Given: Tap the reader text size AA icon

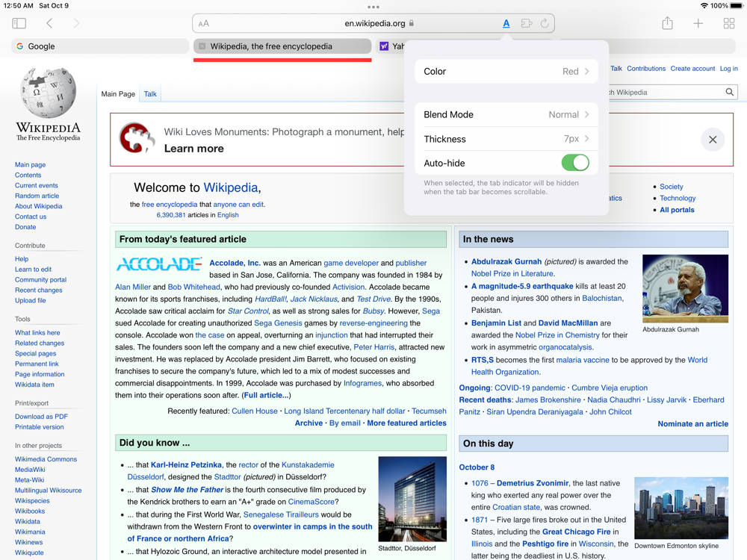Looking at the screenshot, I should pyautogui.click(x=203, y=23).
